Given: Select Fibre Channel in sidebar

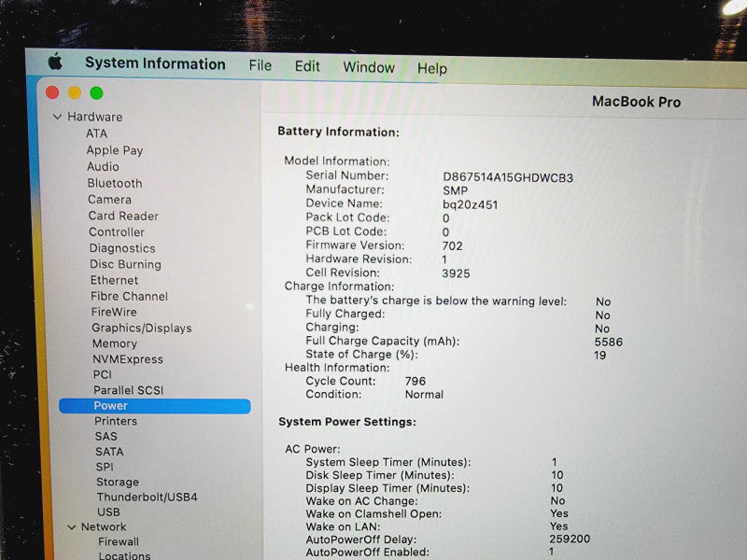Looking at the screenshot, I should [x=129, y=296].
